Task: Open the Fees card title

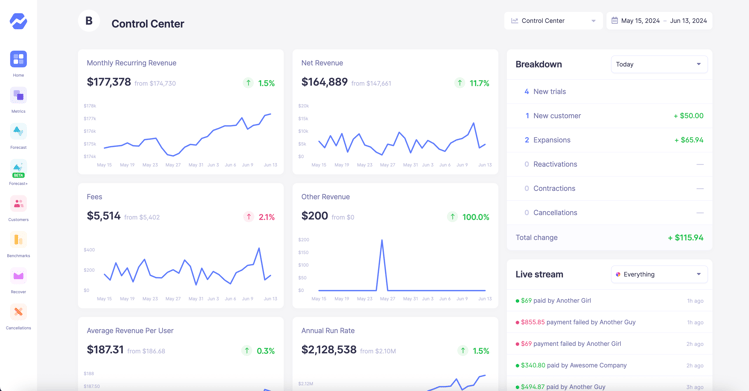Action: [95, 197]
